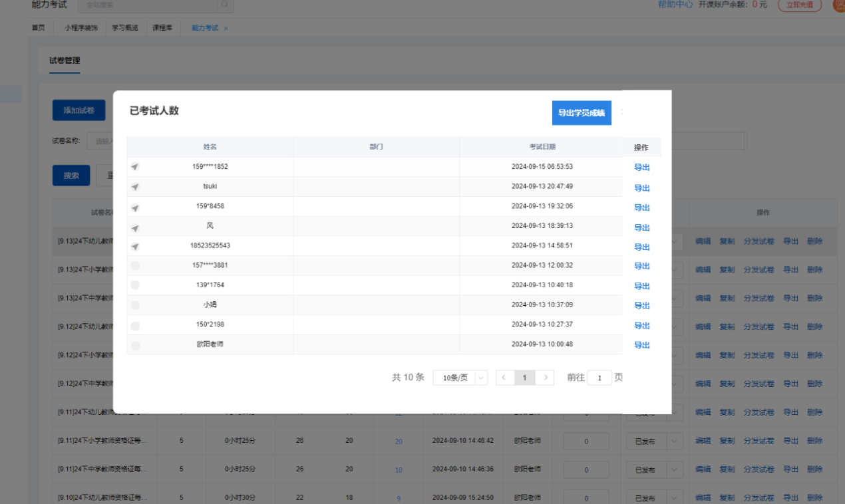Go to the next page with right arrow
The height and width of the screenshot is (504, 845).
click(x=546, y=378)
